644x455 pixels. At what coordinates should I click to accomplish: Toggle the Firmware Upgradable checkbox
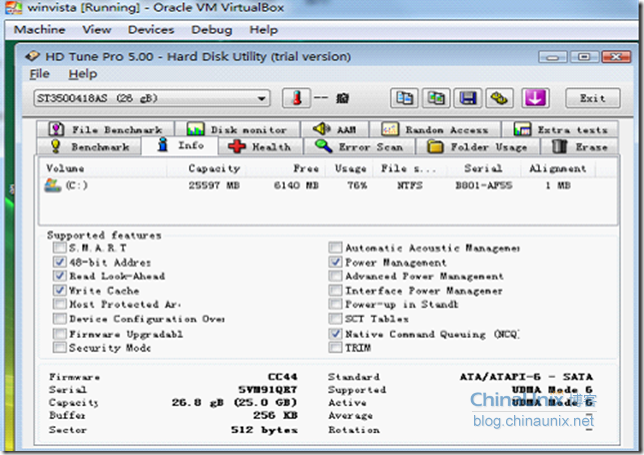tap(60, 333)
